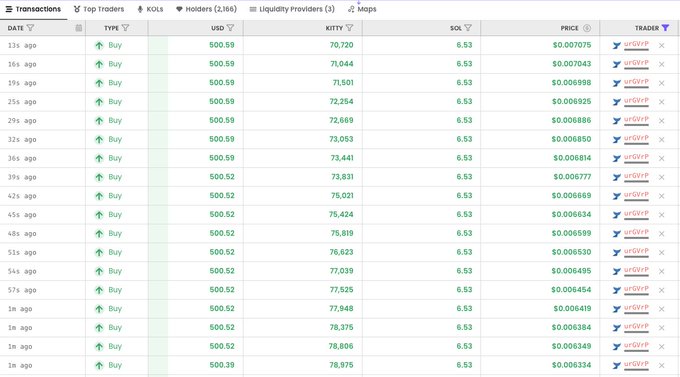Switch to the Top Traders tab

click(x=99, y=9)
